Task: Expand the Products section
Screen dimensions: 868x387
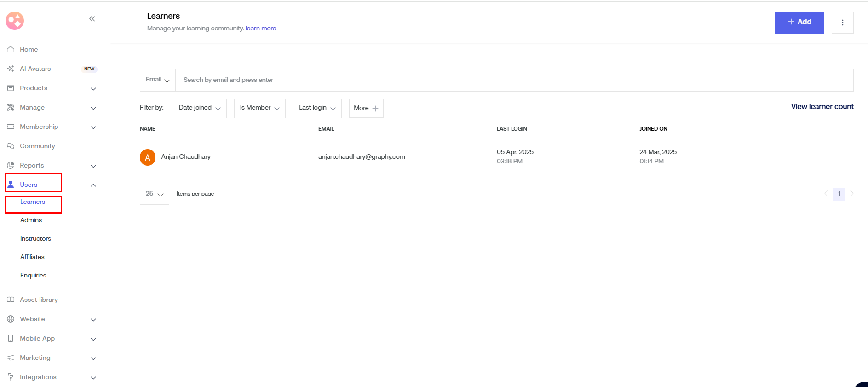Action: point(93,88)
